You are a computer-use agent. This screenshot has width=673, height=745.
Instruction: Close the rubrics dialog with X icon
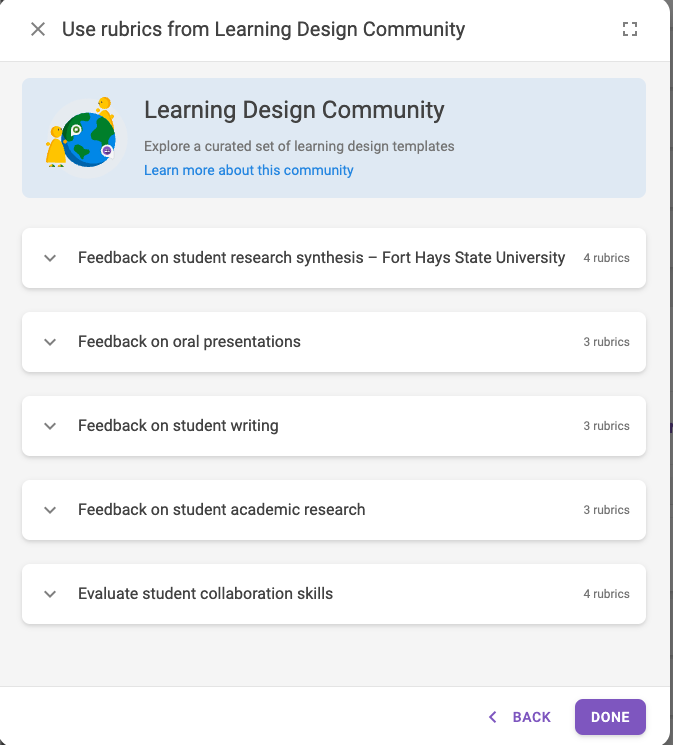(x=38, y=29)
